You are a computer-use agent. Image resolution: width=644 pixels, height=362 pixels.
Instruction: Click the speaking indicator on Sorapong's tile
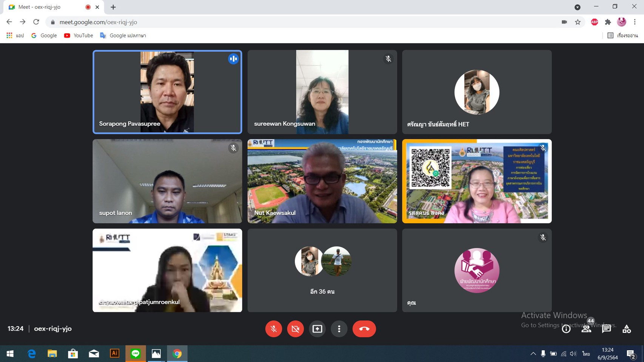pyautogui.click(x=233, y=59)
